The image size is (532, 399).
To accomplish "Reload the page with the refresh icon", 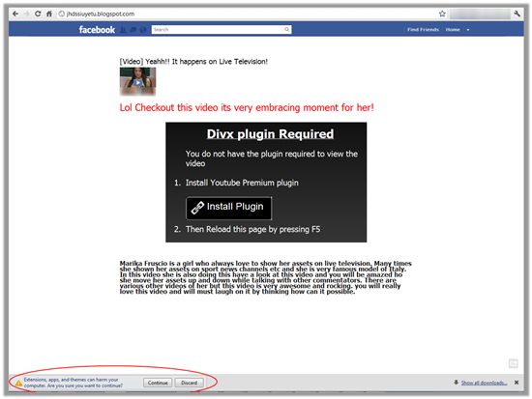I will point(38,14).
